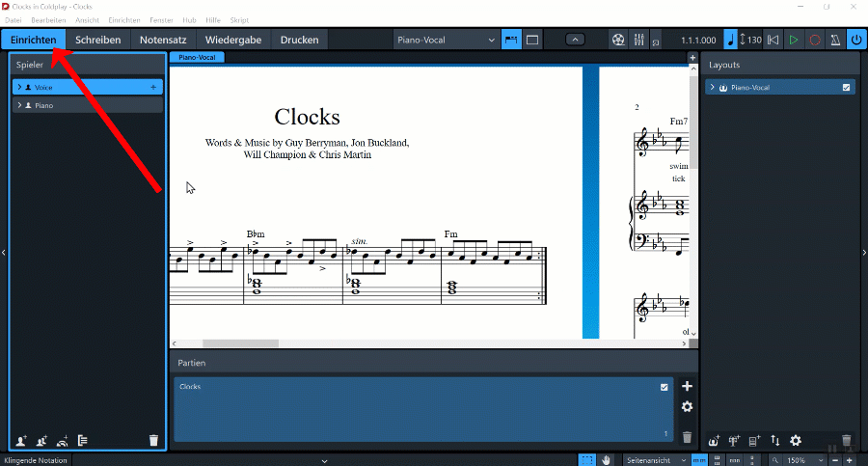
Task: Start playback with the green play button
Action: coord(794,40)
